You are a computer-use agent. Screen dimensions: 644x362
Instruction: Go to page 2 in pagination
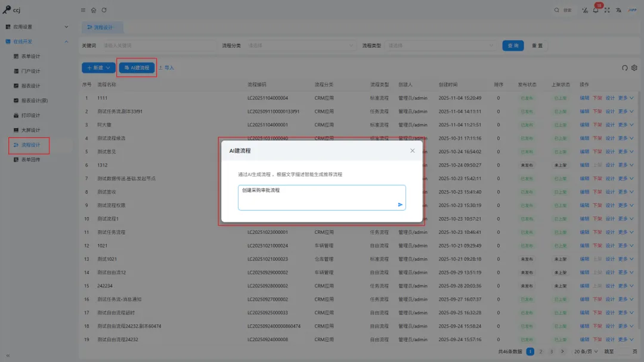click(x=541, y=352)
